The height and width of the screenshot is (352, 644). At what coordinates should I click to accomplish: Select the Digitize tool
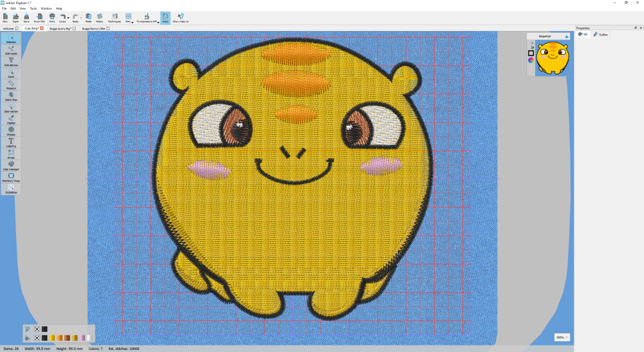11,120
